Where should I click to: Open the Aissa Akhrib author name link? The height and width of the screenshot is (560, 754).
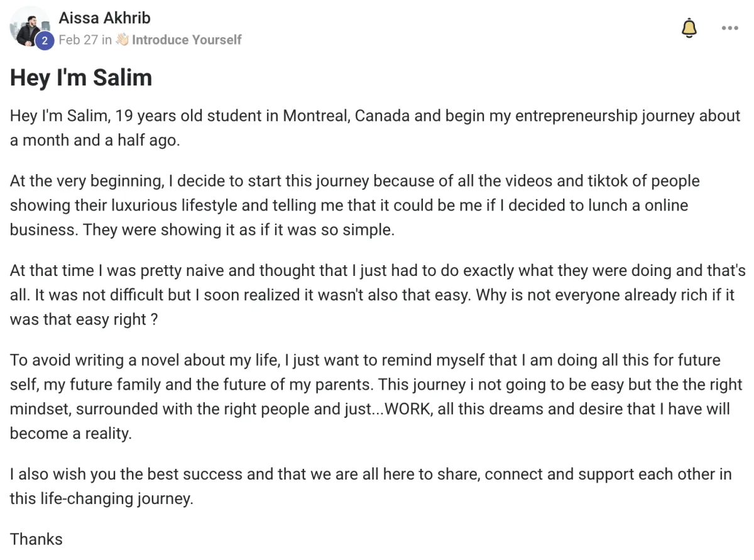105,18
